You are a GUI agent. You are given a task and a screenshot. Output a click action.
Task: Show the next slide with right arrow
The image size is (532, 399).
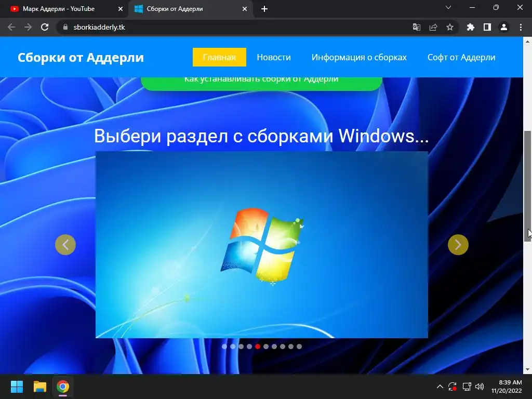coord(458,245)
